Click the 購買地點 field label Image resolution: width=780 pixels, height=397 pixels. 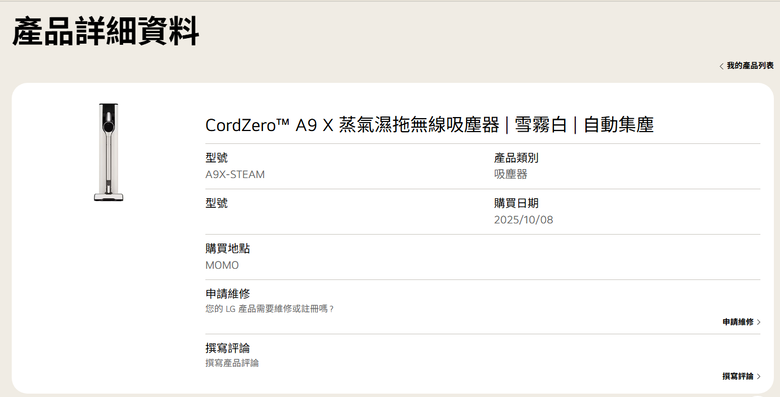pyautogui.click(x=227, y=248)
